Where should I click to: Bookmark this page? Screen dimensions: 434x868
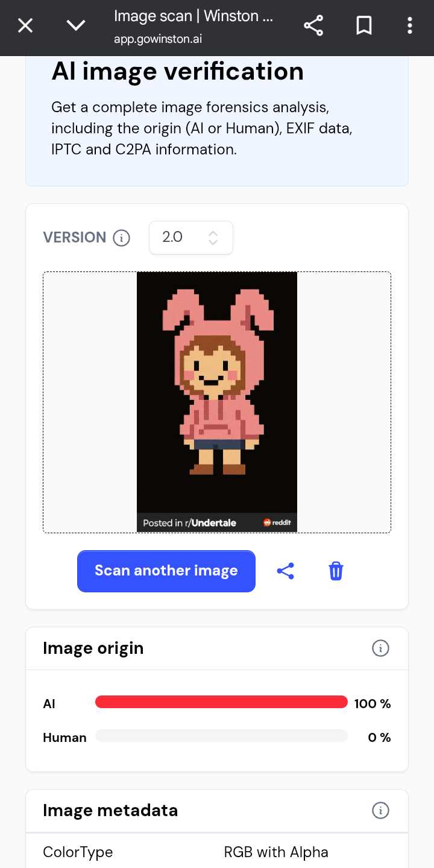pyautogui.click(x=364, y=25)
